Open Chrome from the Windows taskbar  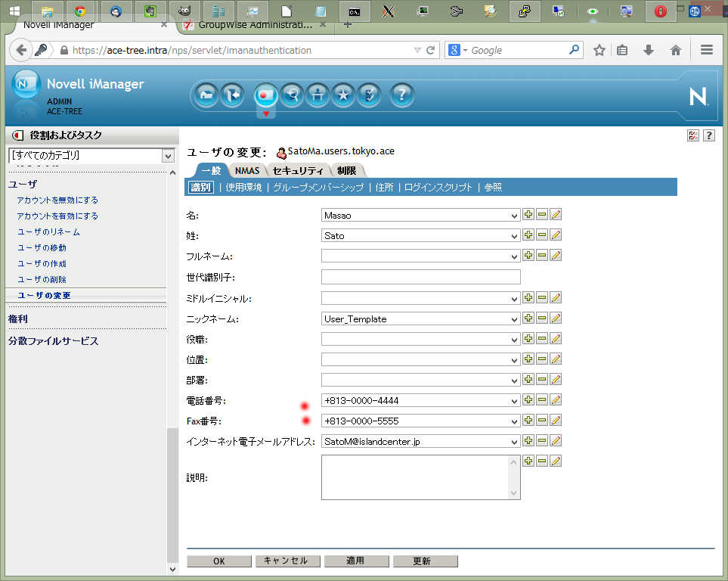(80, 11)
